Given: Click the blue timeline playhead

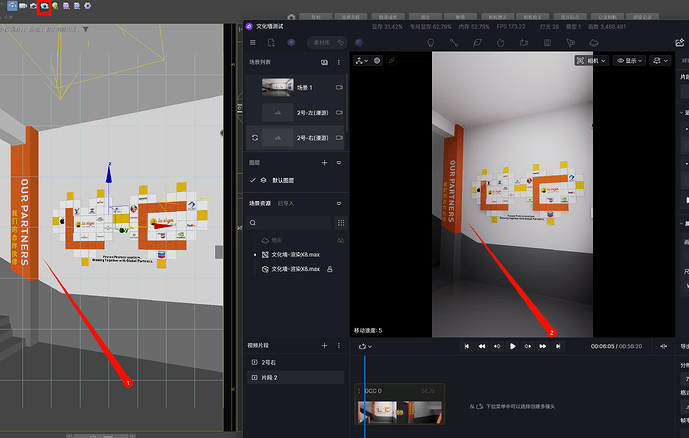Looking at the screenshot, I should [365, 397].
